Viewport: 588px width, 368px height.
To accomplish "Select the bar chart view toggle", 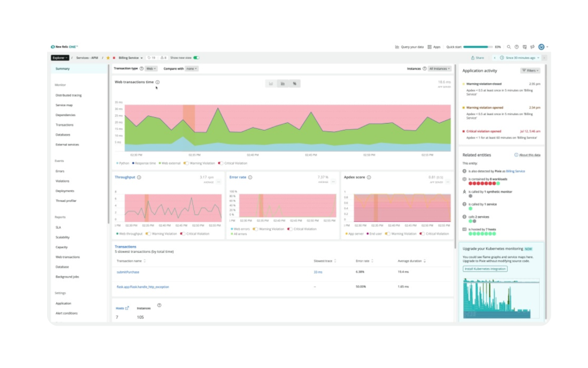I will pos(284,83).
